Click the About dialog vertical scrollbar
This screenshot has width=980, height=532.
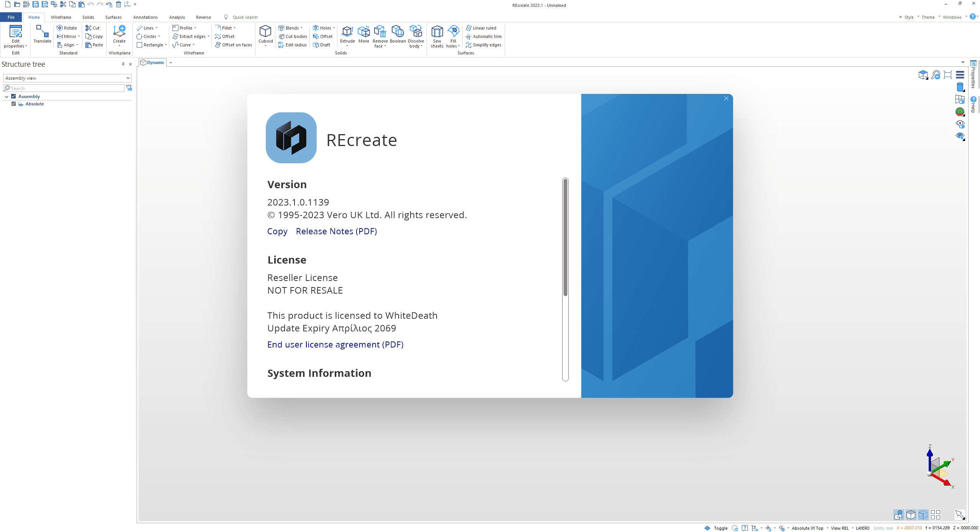[x=565, y=238]
